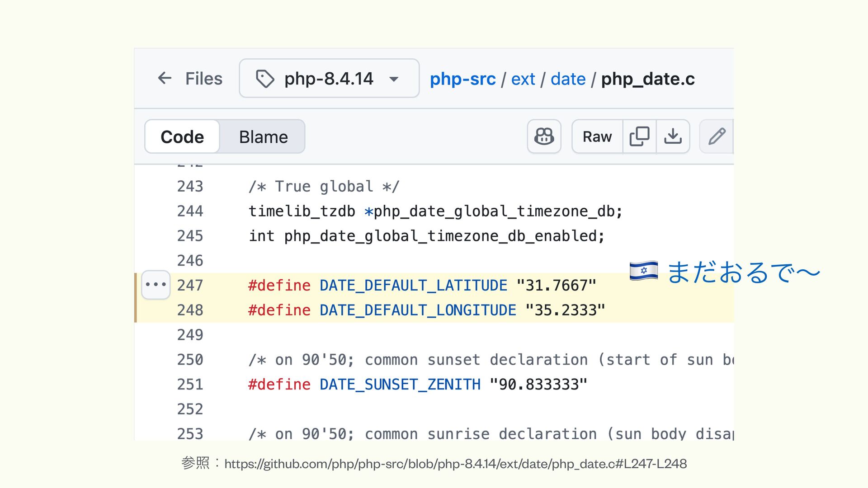Image resolution: width=868 pixels, height=488 pixels.
Task: Click the pencil edit file icon
Action: (x=717, y=136)
